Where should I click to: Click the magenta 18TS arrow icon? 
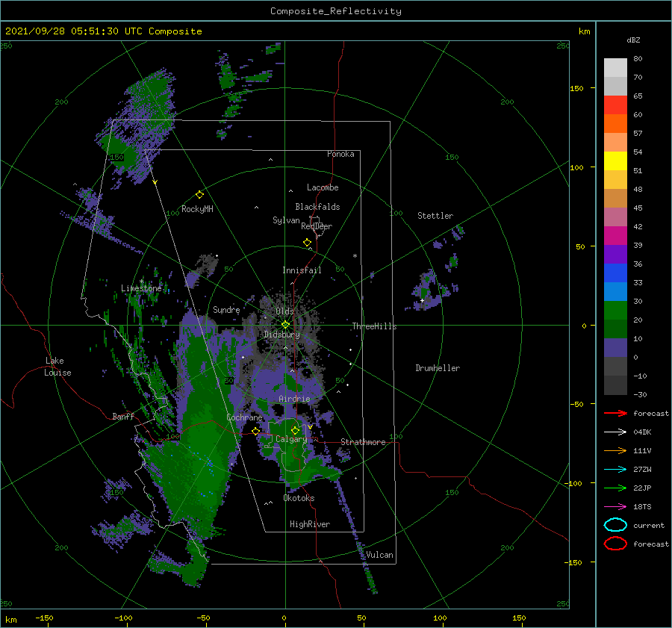(615, 507)
